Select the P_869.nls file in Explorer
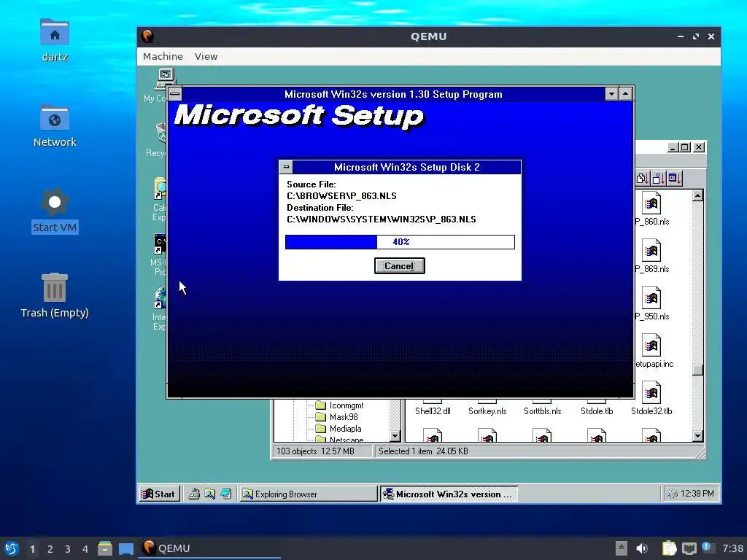This screenshot has height=560, width=747. (651, 257)
